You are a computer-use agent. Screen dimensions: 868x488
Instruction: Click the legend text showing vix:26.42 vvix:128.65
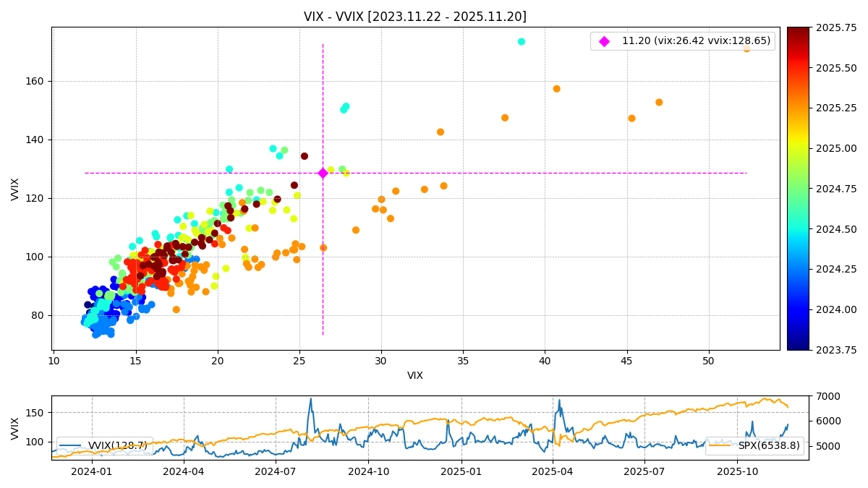696,41
